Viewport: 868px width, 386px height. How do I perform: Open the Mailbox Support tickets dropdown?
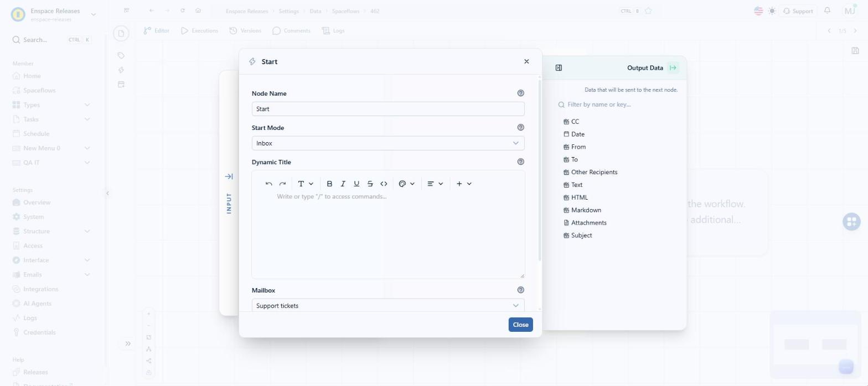[388, 305]
